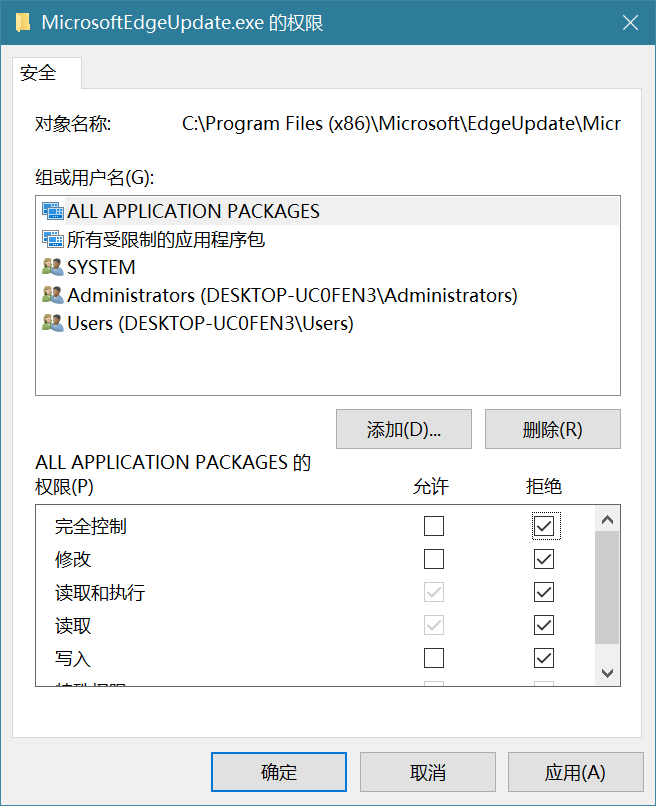Click the Administrators group icon

(x=52, y=295)
